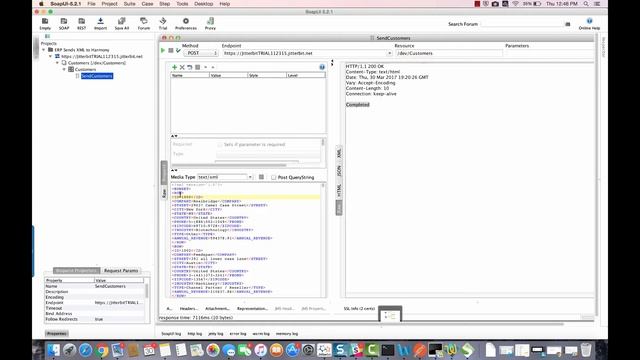Toggle Post QueryString checkbox
The image size is (640, 360).
(273, 178)
